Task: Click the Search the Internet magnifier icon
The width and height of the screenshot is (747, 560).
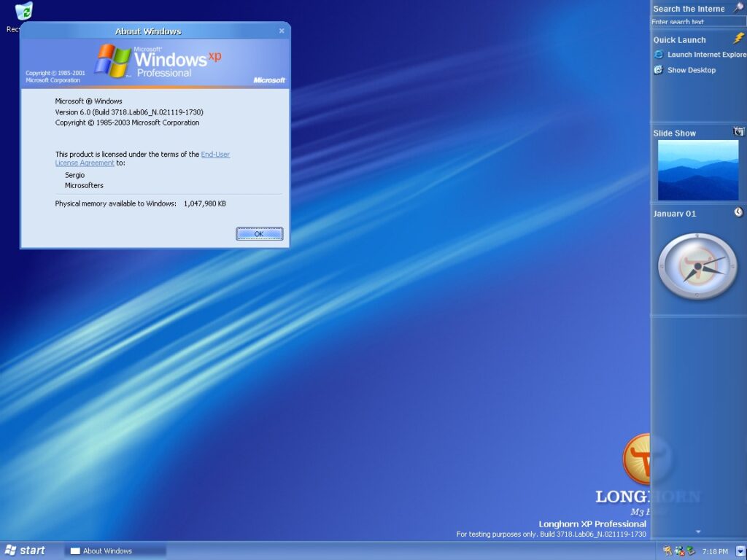Action: 739,7
